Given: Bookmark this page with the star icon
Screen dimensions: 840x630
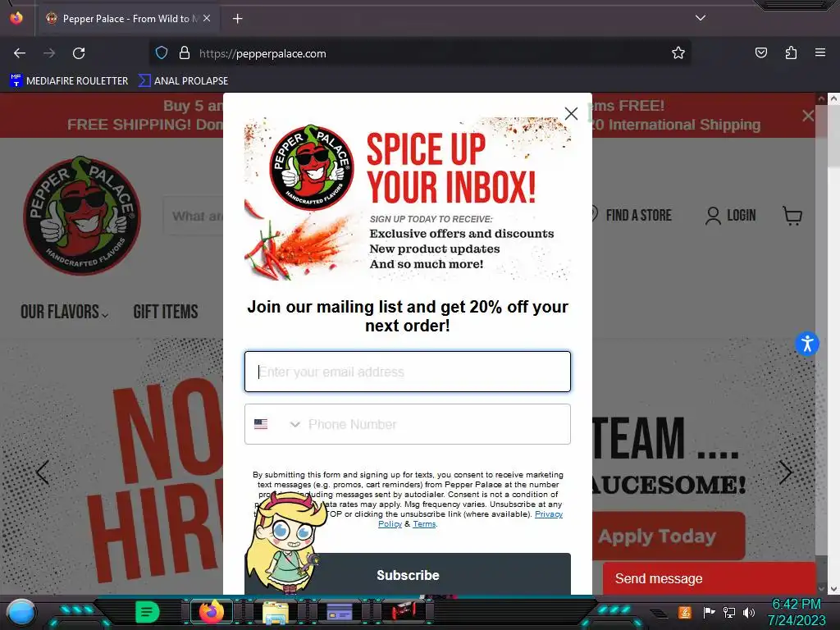Looking at the screenshot, I should click(678, 53).
